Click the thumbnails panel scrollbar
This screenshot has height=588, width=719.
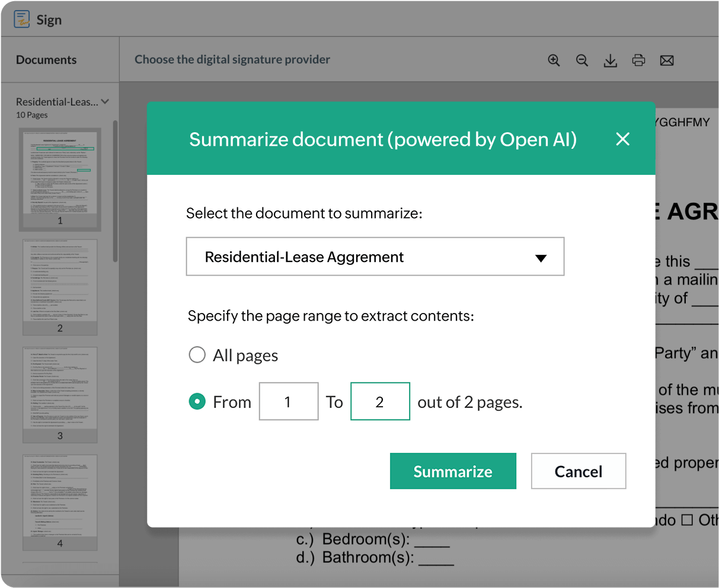(x=116, y=191)
